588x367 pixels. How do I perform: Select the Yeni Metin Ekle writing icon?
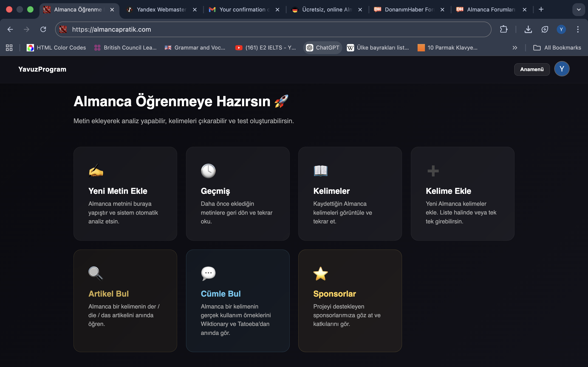pos(96,171)
